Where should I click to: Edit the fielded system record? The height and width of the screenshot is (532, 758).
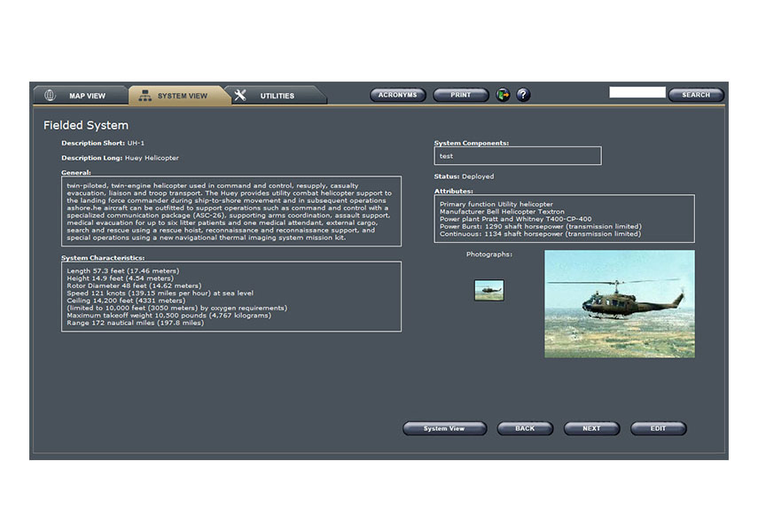pos(658,428)
